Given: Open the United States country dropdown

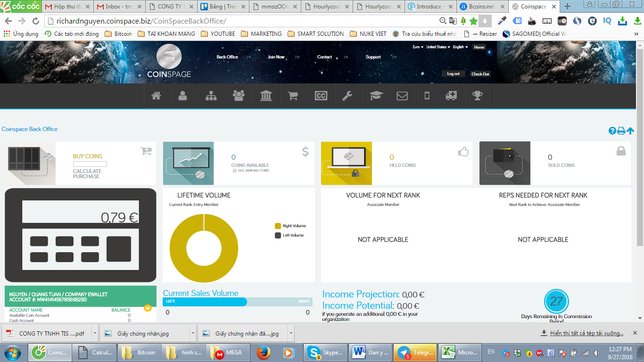Looking at the screenshot, I should pos(438,47).
